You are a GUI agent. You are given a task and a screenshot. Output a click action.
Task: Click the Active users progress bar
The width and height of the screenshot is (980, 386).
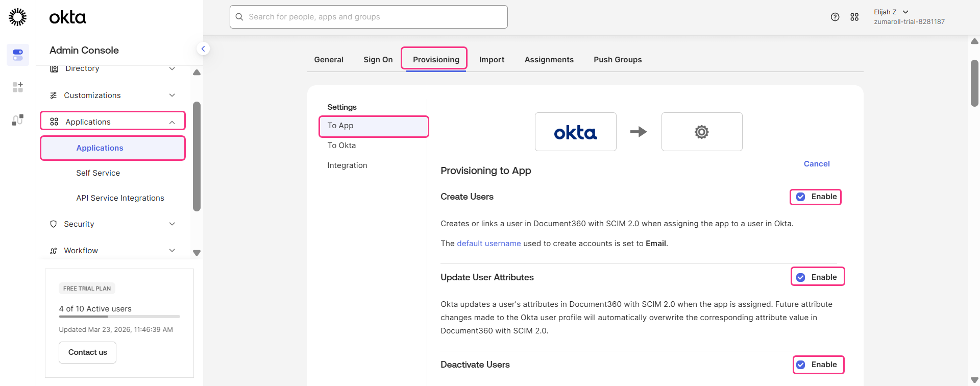pos(119,317)
